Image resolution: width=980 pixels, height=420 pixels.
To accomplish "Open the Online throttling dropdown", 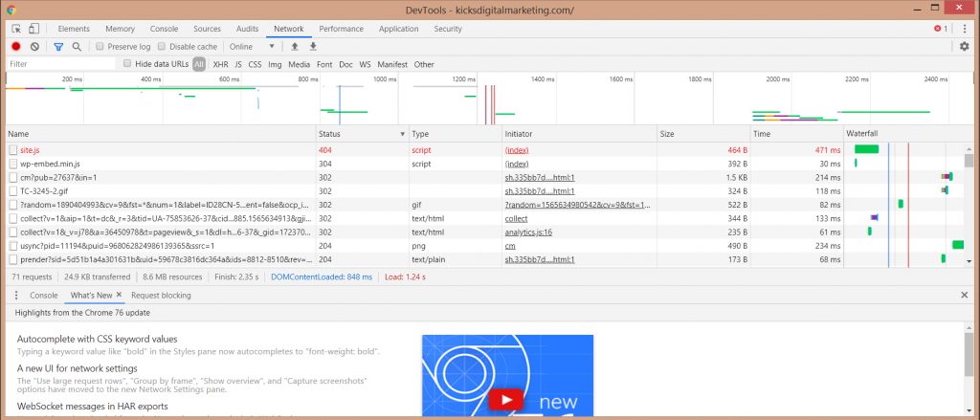I will click(252, 46).
